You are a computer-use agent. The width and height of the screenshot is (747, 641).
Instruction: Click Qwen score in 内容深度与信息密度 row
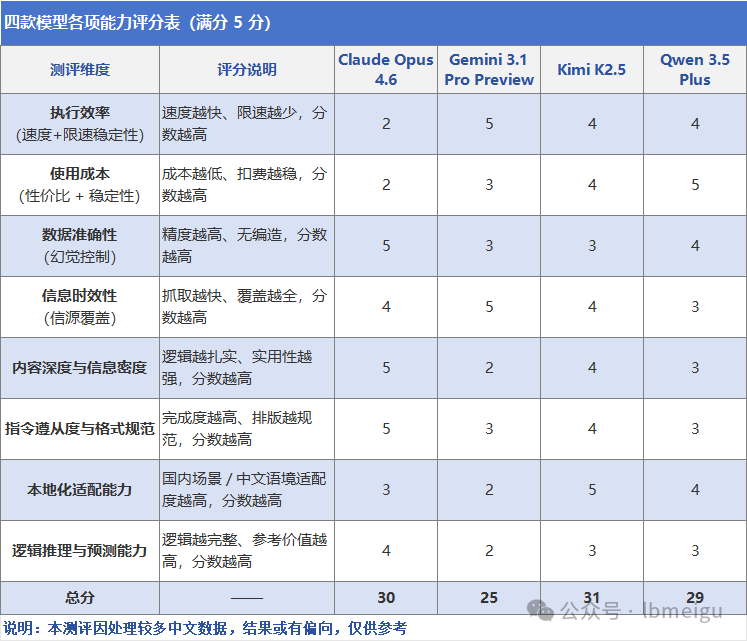pos(695,368)
